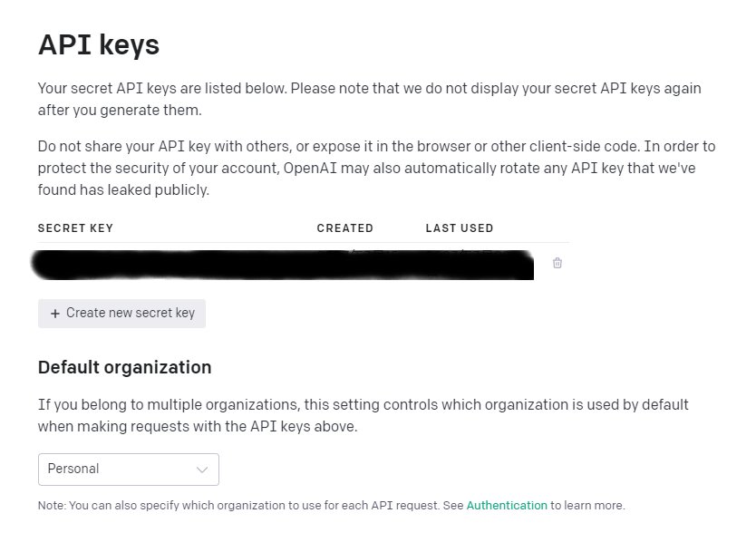Open the Authentication documentation link

pyautogui.click(x=507, y=505)
